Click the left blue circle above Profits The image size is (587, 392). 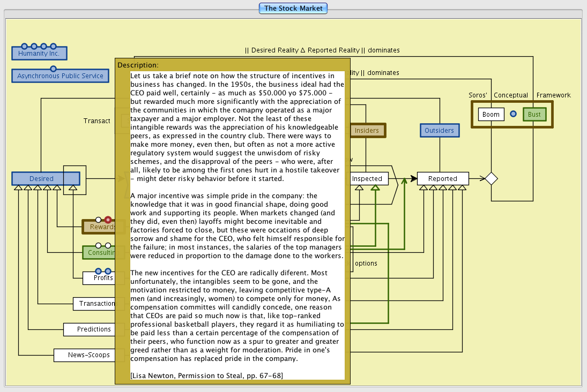coord(98,271)
